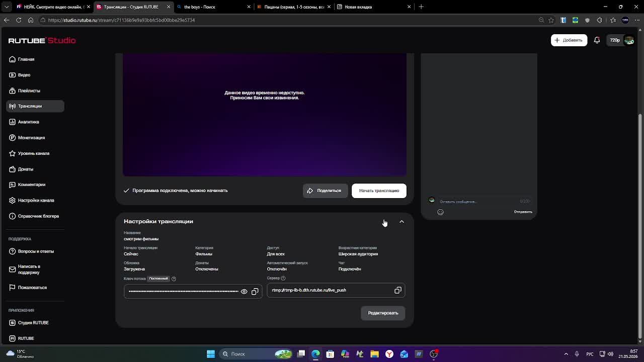Open Microsoft Store from the taskbar
The image size is (644, 362).
point(330,354)
